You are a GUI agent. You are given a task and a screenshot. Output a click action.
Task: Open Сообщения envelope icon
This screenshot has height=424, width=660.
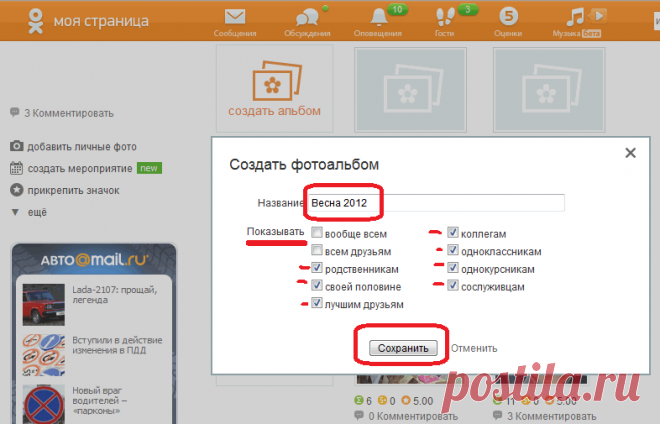234,17
